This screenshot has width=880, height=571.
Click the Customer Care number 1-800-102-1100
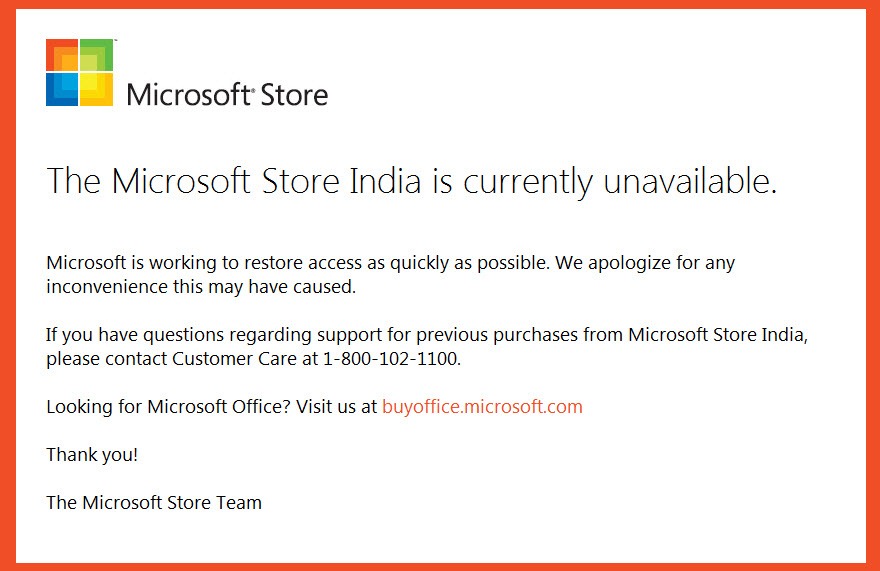(391, 358)
